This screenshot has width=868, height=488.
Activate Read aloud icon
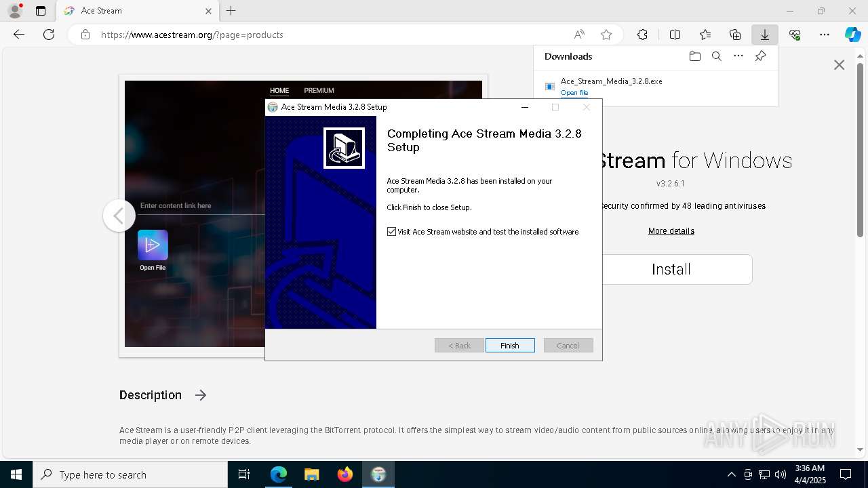click(579, 35)
